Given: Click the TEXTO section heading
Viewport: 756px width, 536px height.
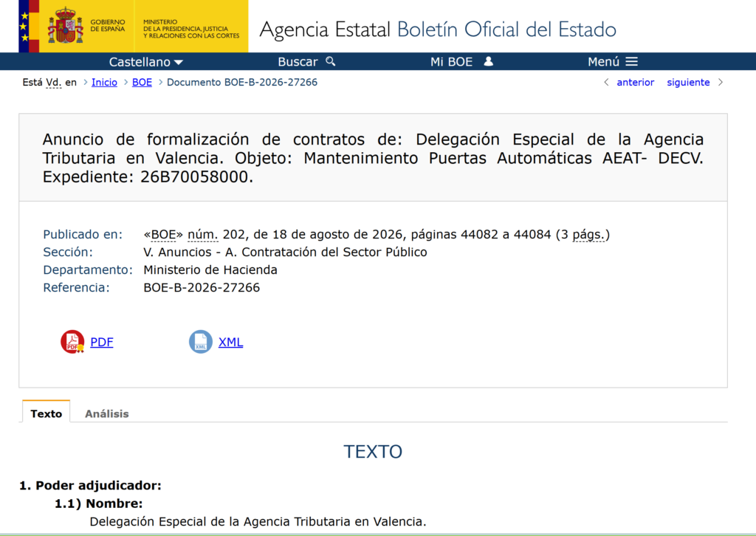Looking at the screenshot, I should click(373, 452).
